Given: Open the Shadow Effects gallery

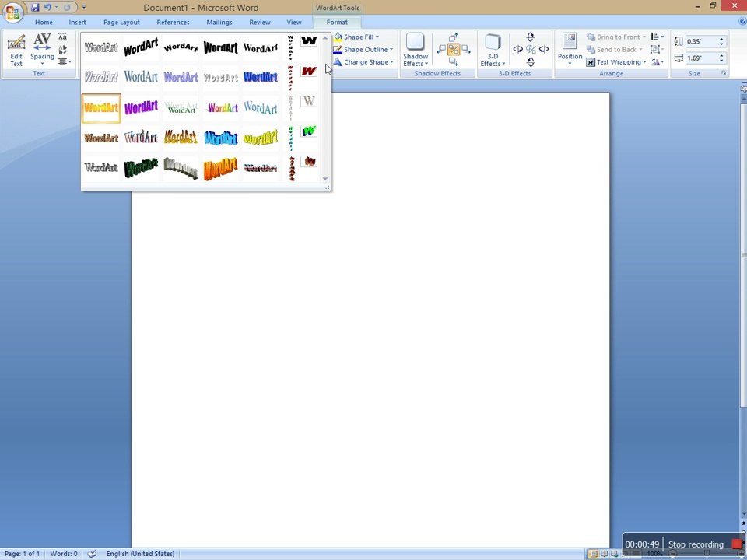Looking at the screenshot, I should [x=416, y=50].
